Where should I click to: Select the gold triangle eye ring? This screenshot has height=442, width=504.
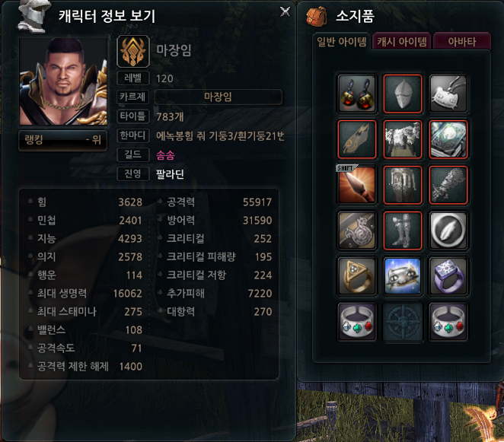(357, 276)
